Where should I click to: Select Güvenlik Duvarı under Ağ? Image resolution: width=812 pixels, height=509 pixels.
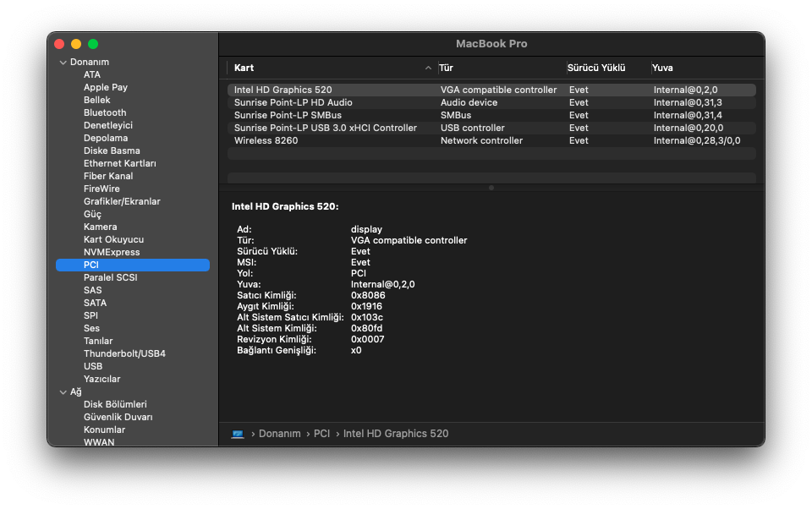[x=118, y=417]
